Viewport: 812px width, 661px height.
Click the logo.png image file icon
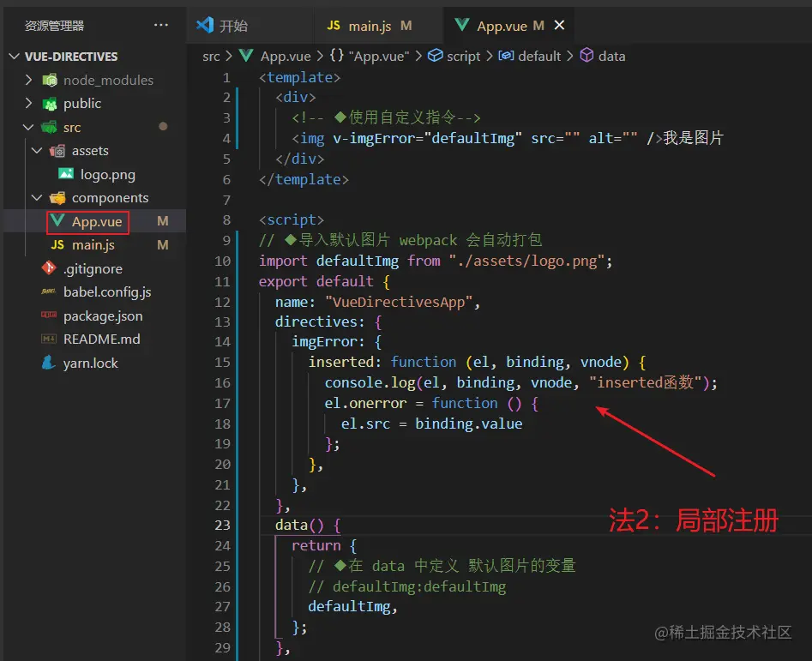tap(66, 174)
